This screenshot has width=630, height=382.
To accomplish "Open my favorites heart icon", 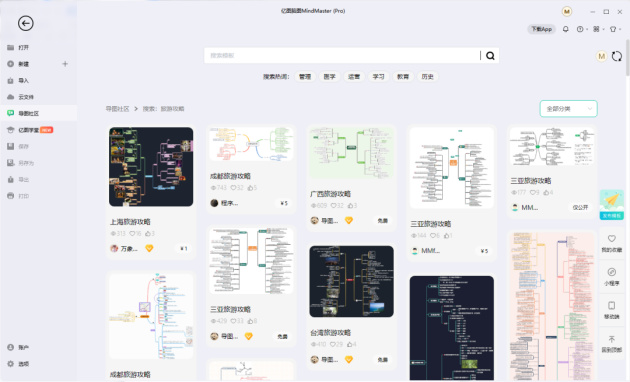I will (612, 243).
